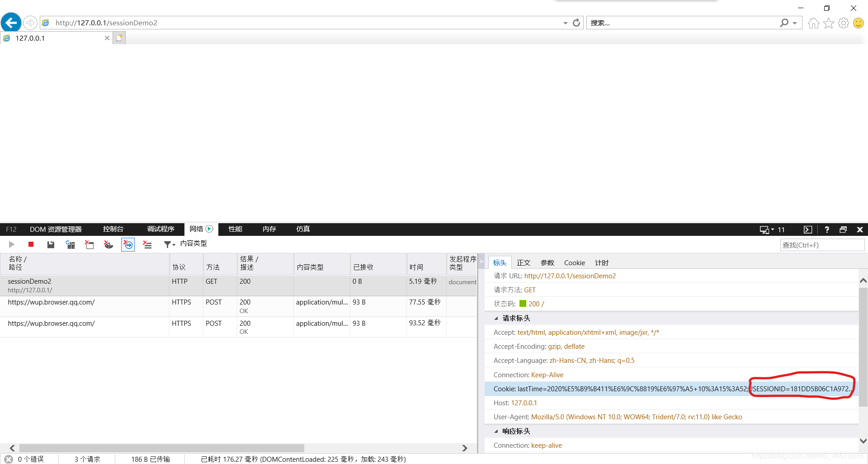Sort by 名称/路径 column header
868x464 pixels.
pyautogui.click(x=85, y=263)
